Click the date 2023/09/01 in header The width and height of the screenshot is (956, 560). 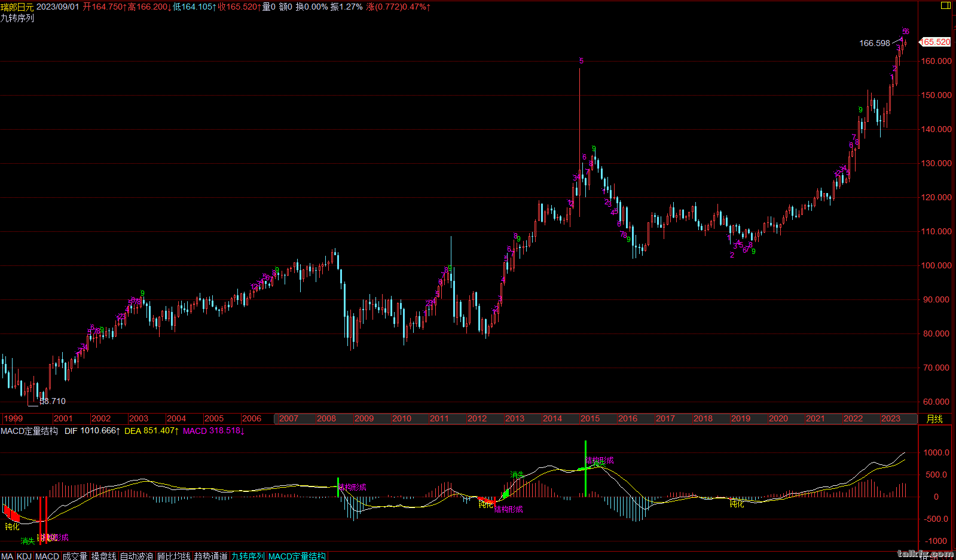(x=58, y=7)
